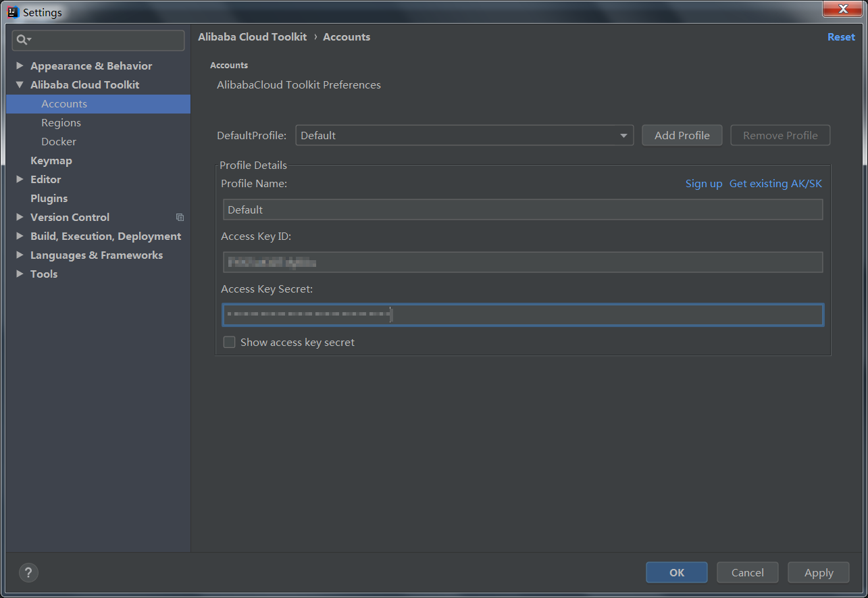Screen dimensions: 868x598
Task: Click the help question mark button
Action: [x=28, y=573]
